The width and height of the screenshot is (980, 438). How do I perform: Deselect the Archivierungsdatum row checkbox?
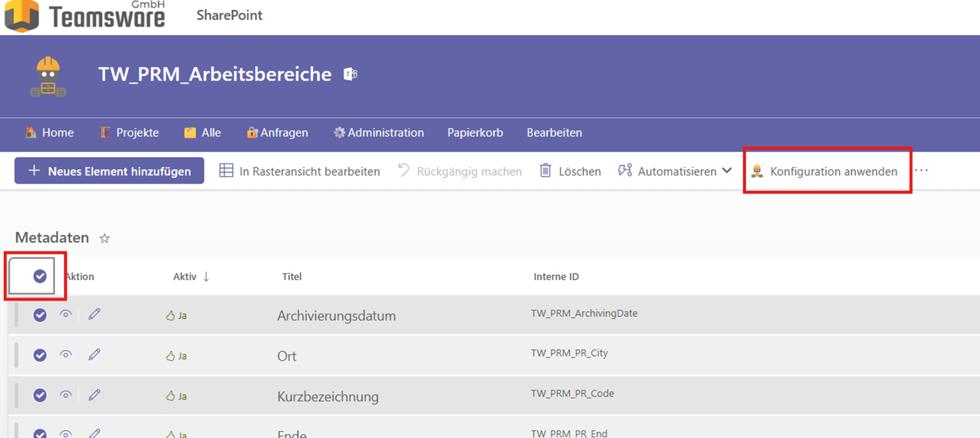[x=40, y=315]
